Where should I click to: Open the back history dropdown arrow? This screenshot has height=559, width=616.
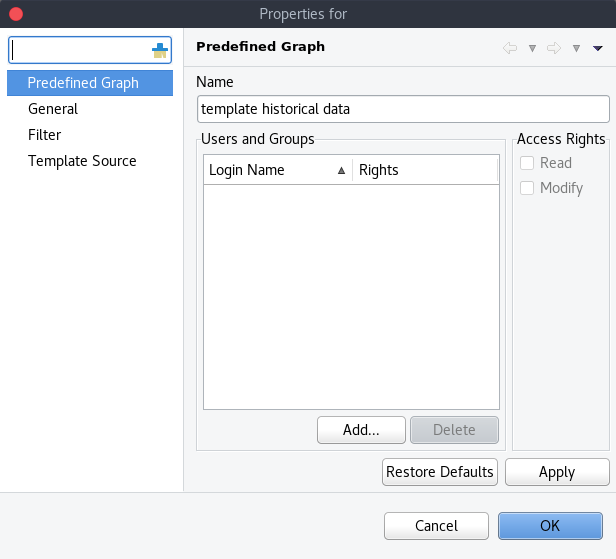[x=532, y=48]
